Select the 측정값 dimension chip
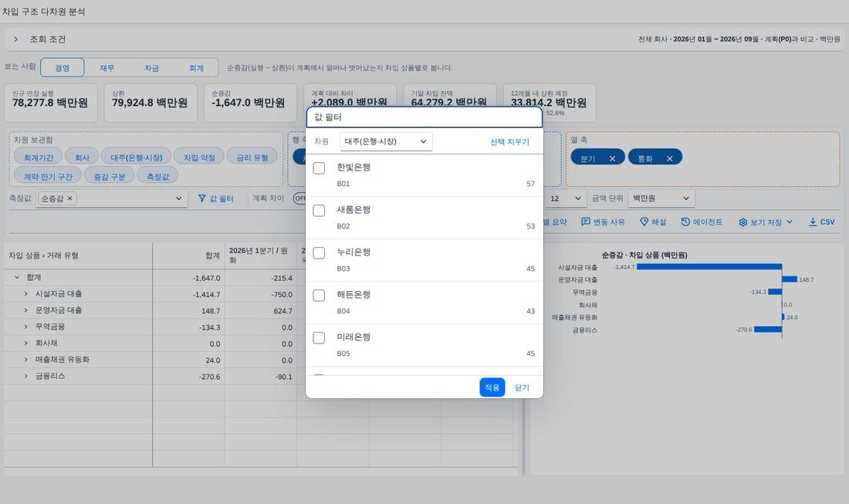Viewport: 849px width, 504px height. (157, 177)
